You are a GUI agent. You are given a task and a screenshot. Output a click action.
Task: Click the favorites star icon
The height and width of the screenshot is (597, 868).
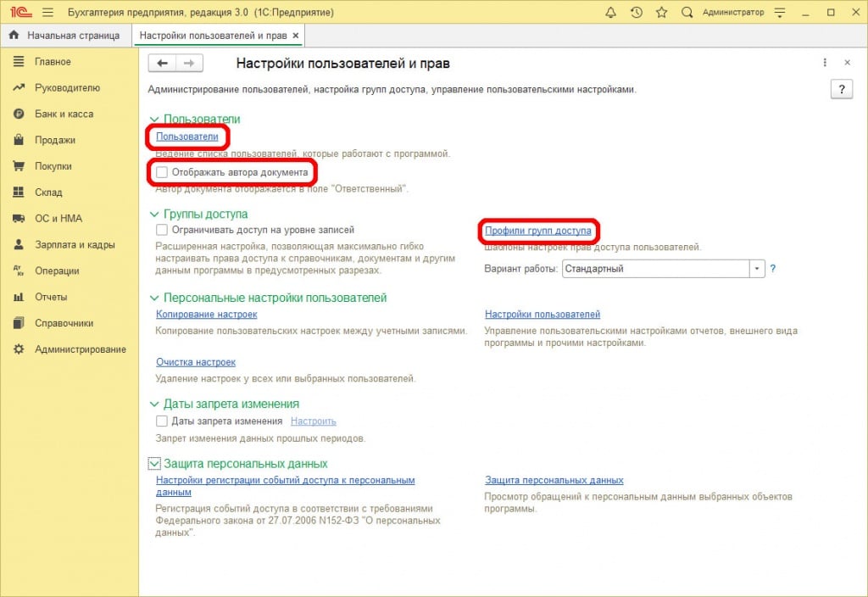pos(661,13)
